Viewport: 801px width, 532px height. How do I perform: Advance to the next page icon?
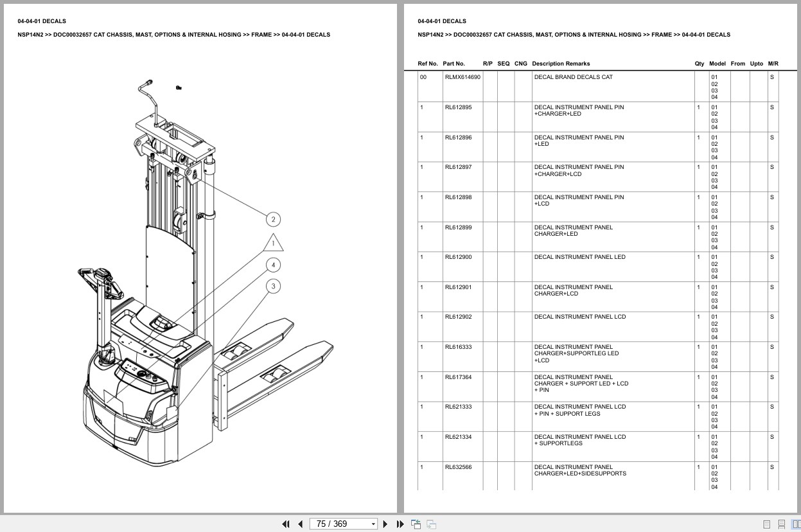384,524
